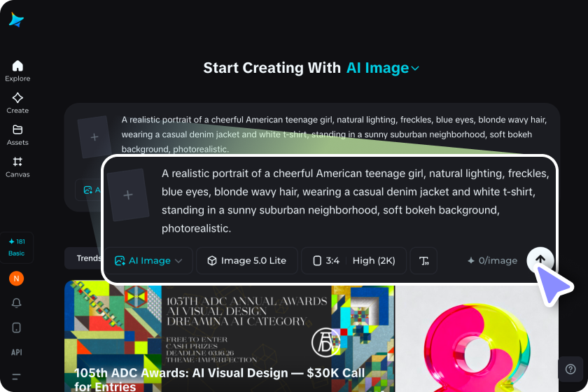
Task: View the 181 credits Basic plan
Action: coord(17,247)
